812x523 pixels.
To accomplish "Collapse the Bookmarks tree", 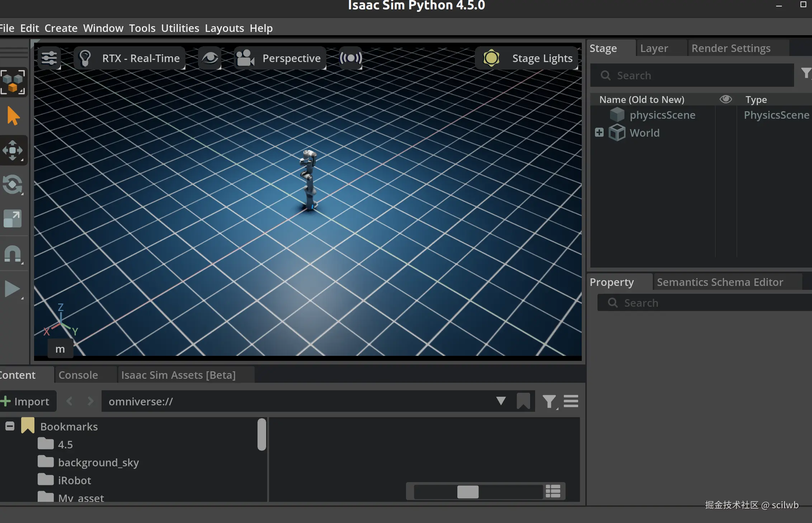I will [10, 426].
